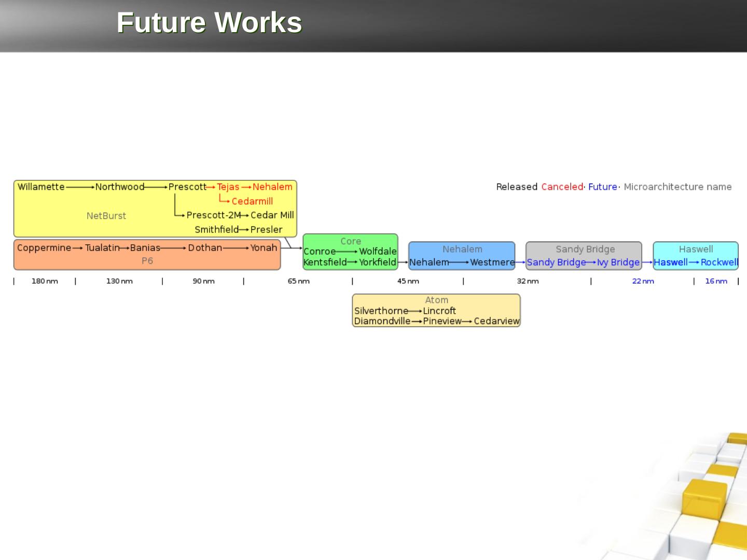Select the gray Nehalem heading of blue box
This screenshot has width=747, height=560.
click(462, 249)
